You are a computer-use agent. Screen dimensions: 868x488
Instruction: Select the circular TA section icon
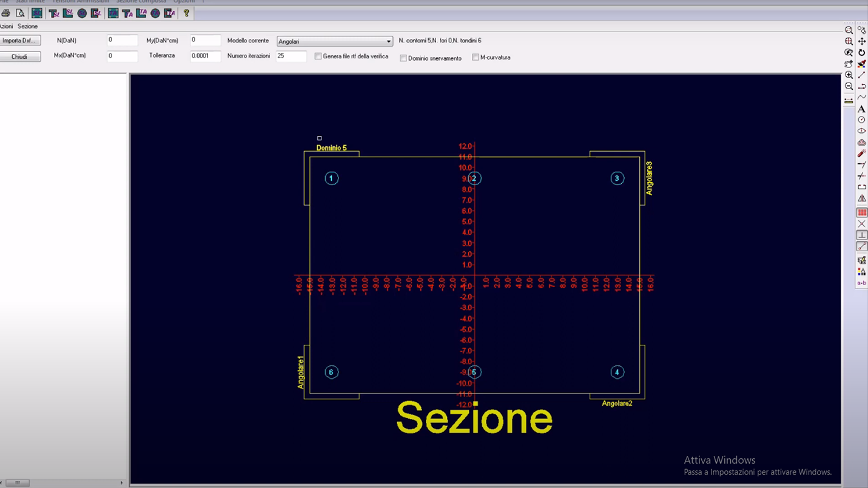[155, 13]
